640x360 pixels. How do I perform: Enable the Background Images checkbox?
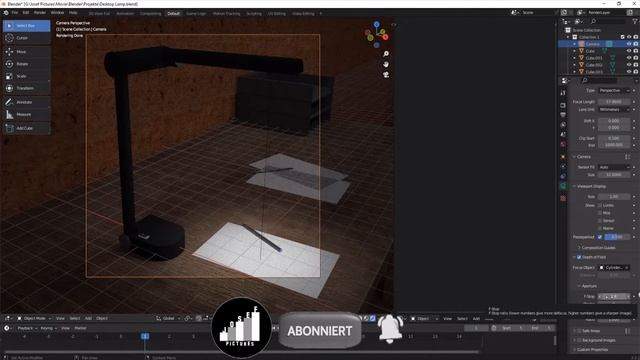pos(579,340)
